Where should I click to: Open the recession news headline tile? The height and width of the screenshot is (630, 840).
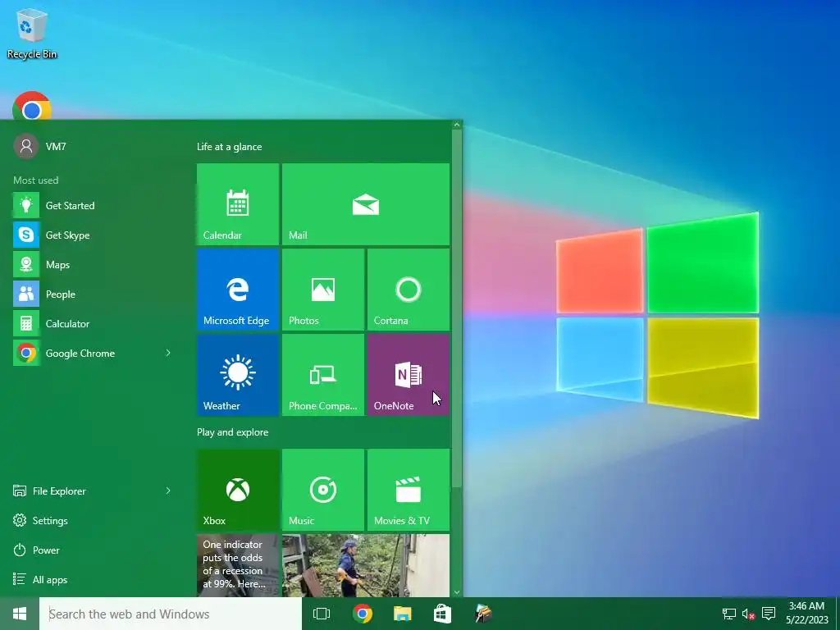[238, 565]
